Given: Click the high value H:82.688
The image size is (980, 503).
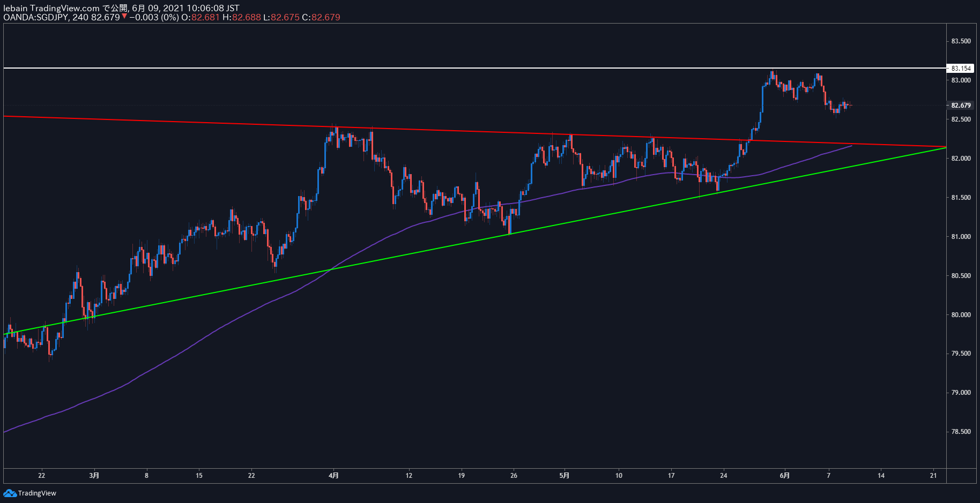Looking at the screenshot, I should [242, 17].
